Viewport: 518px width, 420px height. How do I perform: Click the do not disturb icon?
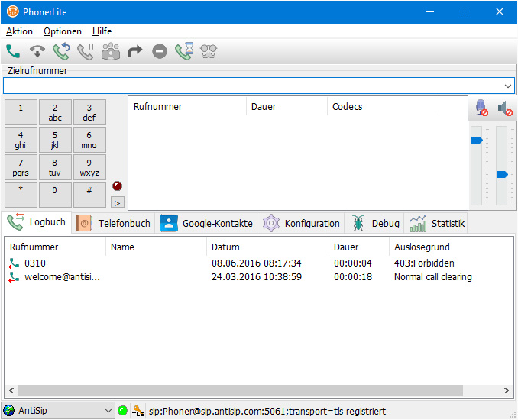tap(159, 52)
